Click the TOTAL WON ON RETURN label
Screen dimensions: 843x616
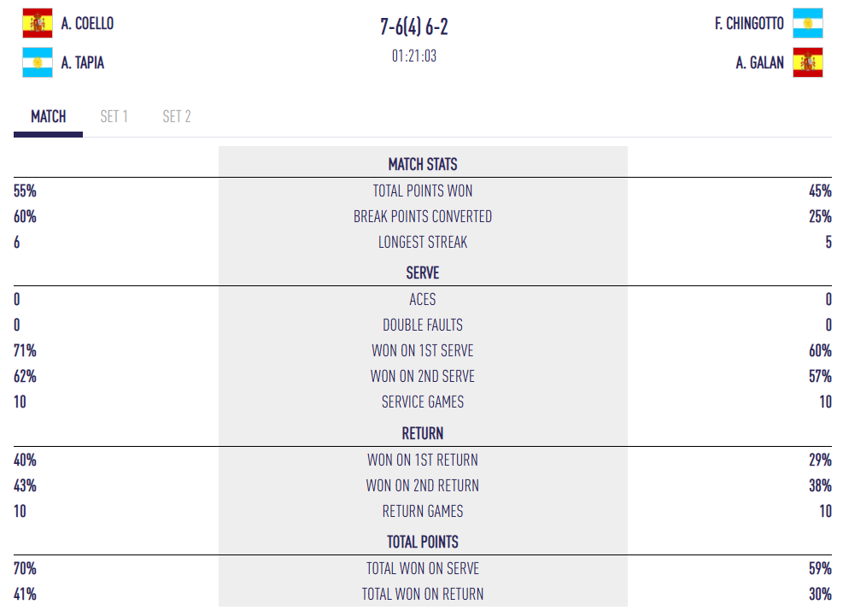[x=423, y=594]
